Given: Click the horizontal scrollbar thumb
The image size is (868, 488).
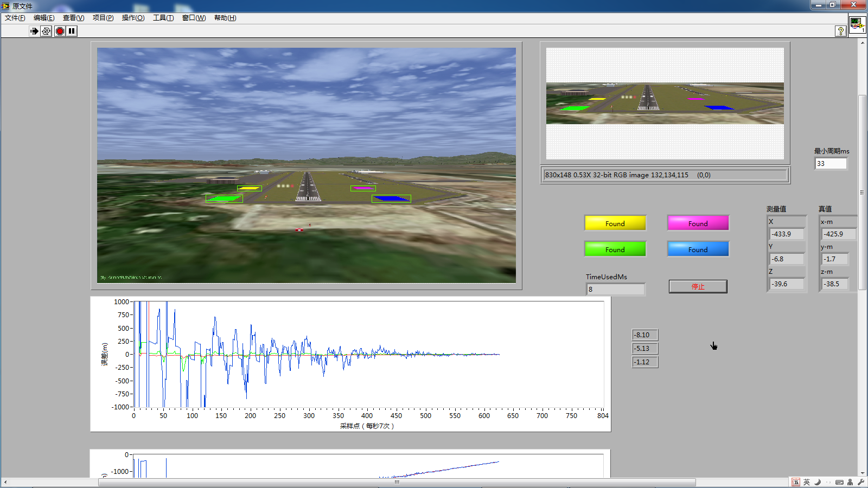Looking at the screenshot, I should click(x=397, y=482).
